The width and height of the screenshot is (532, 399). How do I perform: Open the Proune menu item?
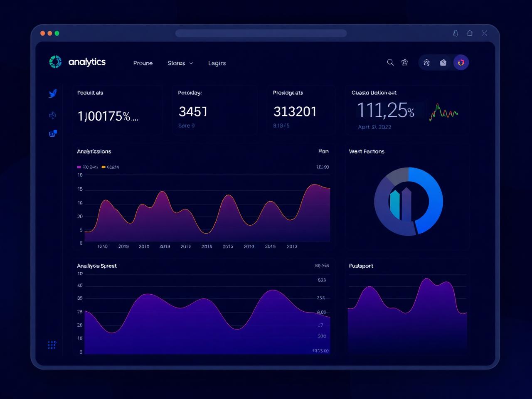coord(143,63)
